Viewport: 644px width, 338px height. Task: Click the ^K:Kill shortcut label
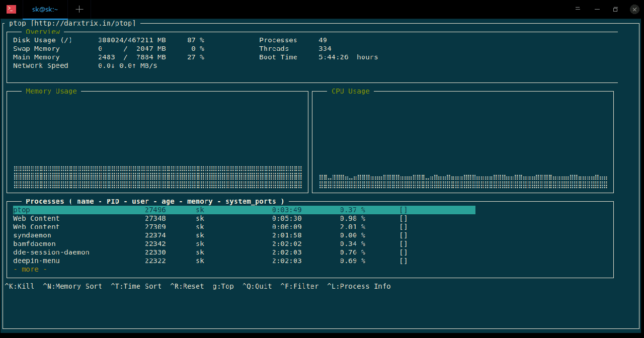20,286
